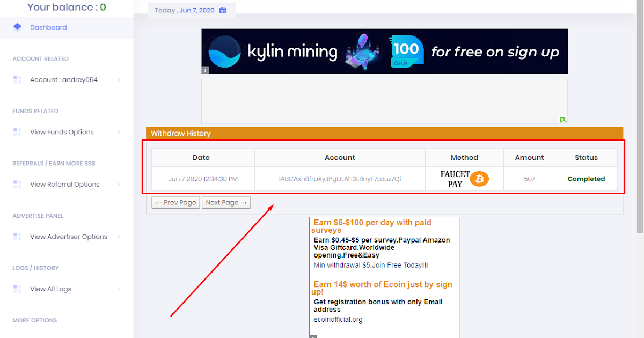The height and width of the screenshot is (338, 644).
Task: Open View All Logs menu item
Action: click(x=50, y=289)
